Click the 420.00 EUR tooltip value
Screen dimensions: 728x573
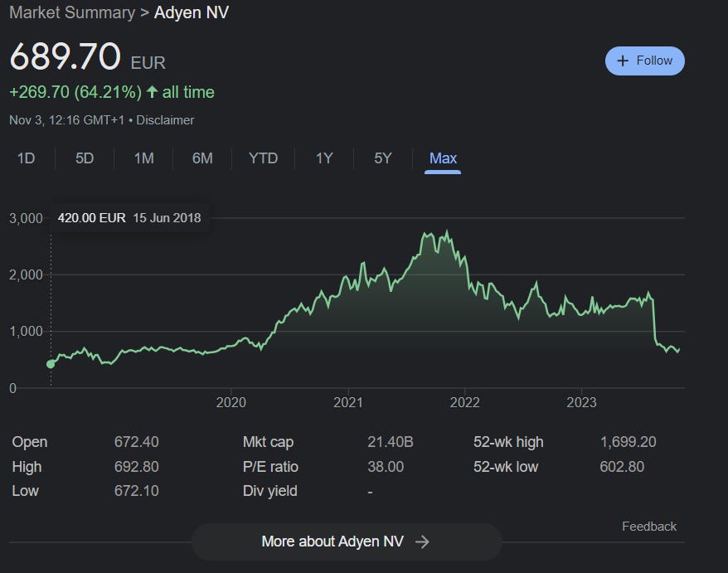pyautogui.click(x=91, y=218)
